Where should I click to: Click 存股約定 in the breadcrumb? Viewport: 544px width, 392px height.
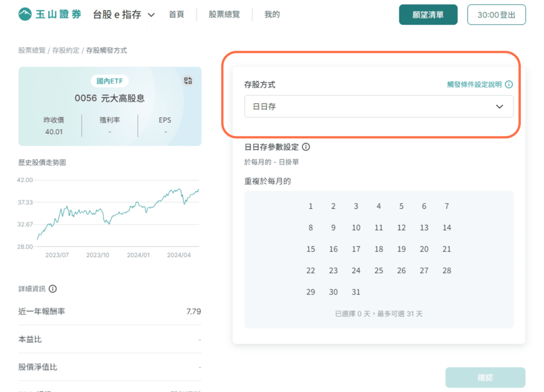[x=65, y=50]
